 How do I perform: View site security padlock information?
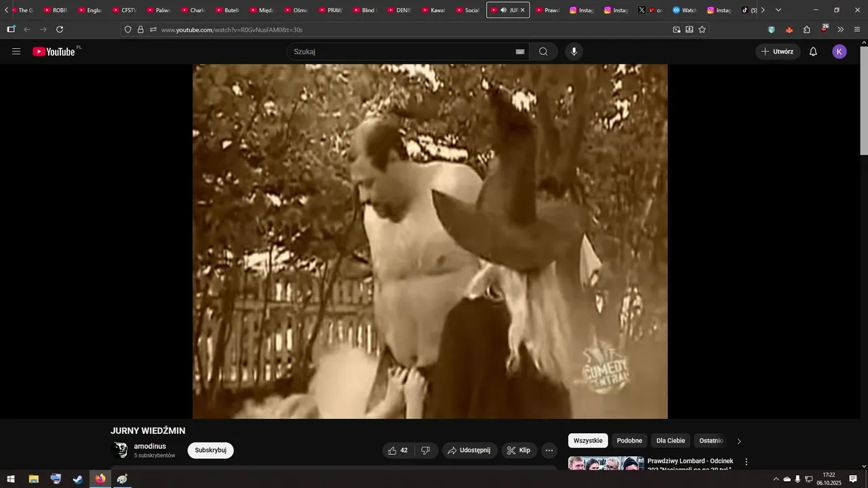coord(140,29)
